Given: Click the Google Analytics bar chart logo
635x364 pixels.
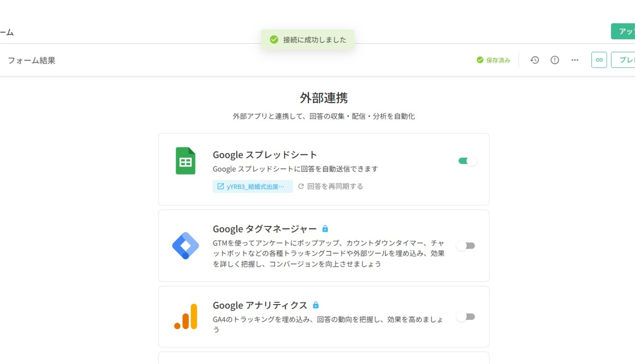Looking at the screenshot, I should [x=186, y=317].
